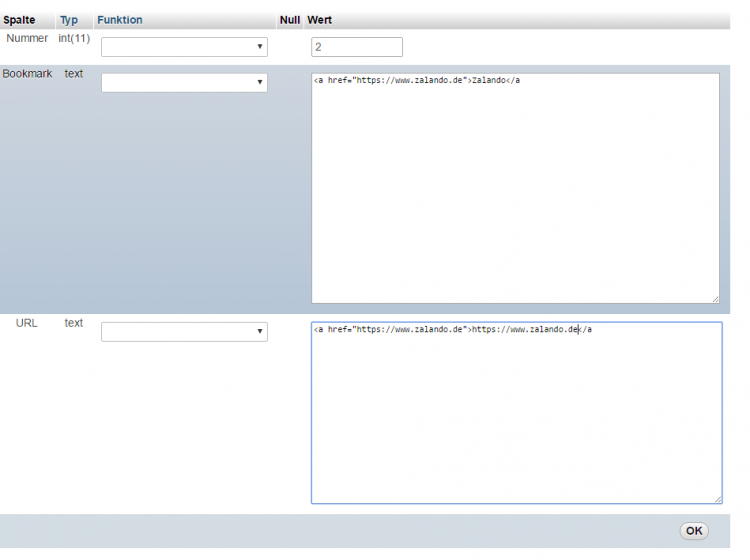Open the Funktion dropdown for URL row
Viewport: 750px width, 560px height.
point(184,332)
